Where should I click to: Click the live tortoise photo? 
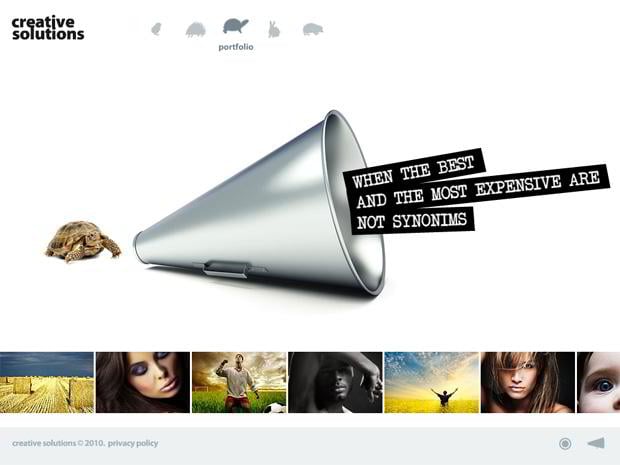coord(83,241)
